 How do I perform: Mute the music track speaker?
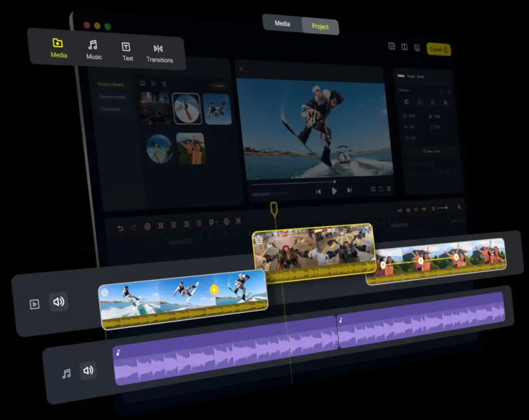[88, 371]
